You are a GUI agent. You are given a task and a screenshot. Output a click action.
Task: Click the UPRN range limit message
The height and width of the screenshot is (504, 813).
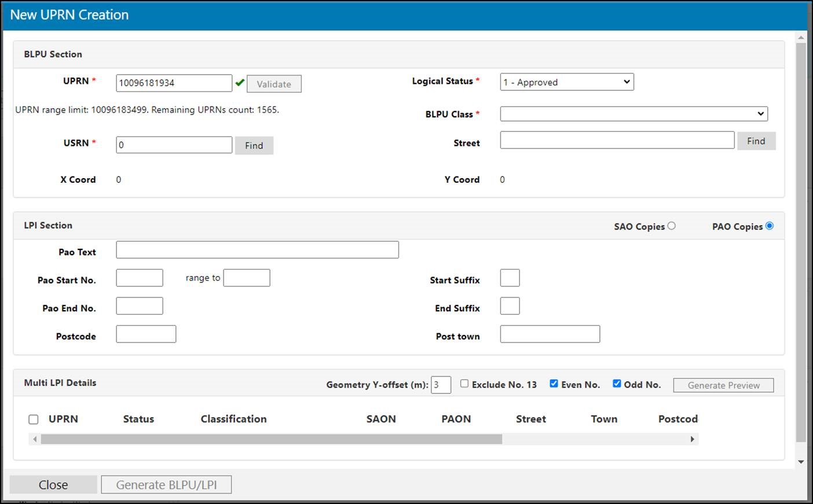[147, 110]
